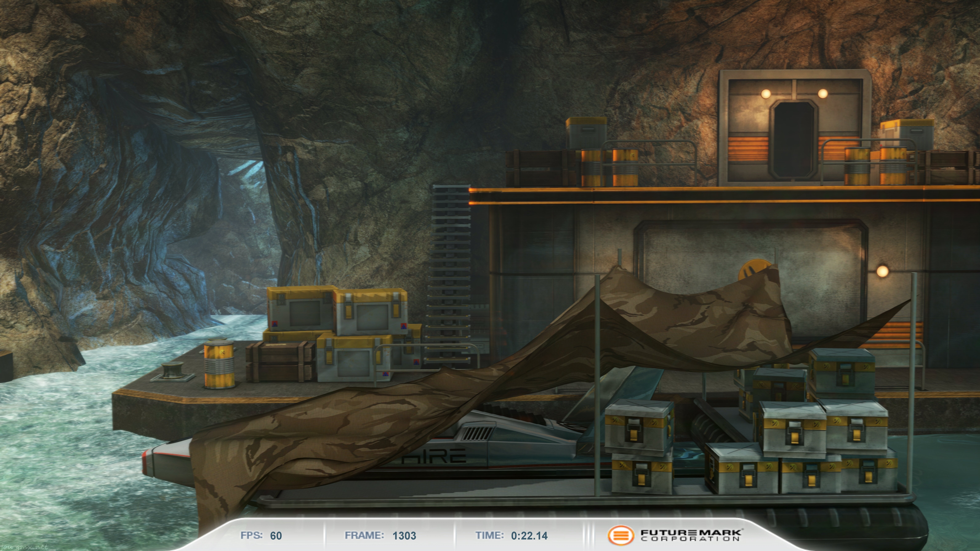Click the wall lamp beside large hangar door

point(882,271)
